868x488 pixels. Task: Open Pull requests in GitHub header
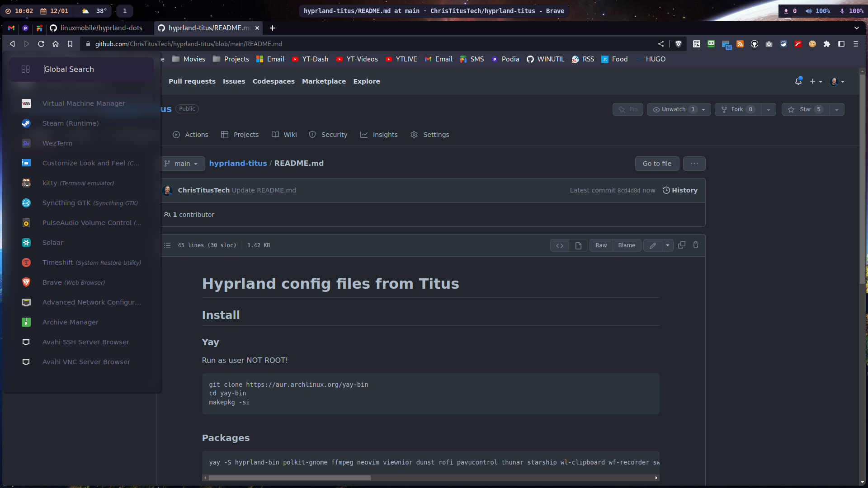click(x=192, y=81)
